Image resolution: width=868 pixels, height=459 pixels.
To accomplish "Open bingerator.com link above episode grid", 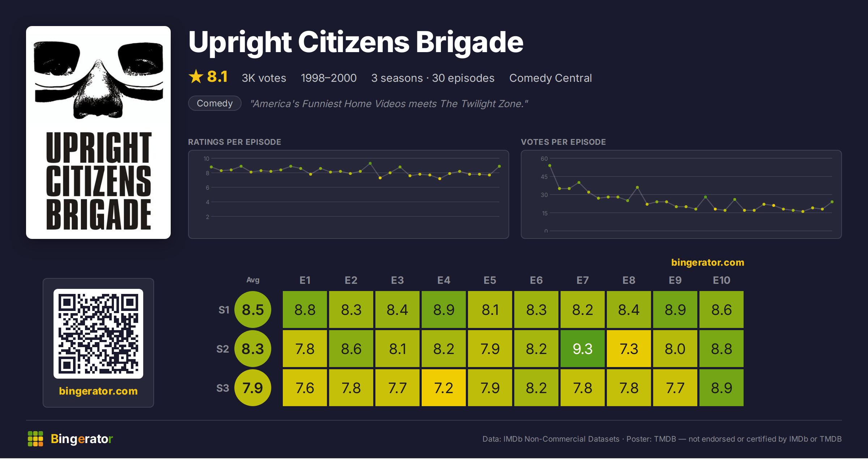I will 708,262.
